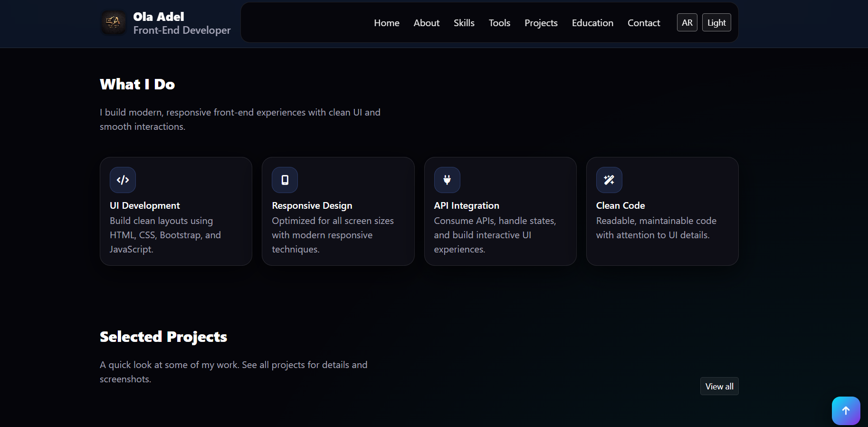868x427 pixels.
Task: Click the View all projects button
Action: point(719,386)
